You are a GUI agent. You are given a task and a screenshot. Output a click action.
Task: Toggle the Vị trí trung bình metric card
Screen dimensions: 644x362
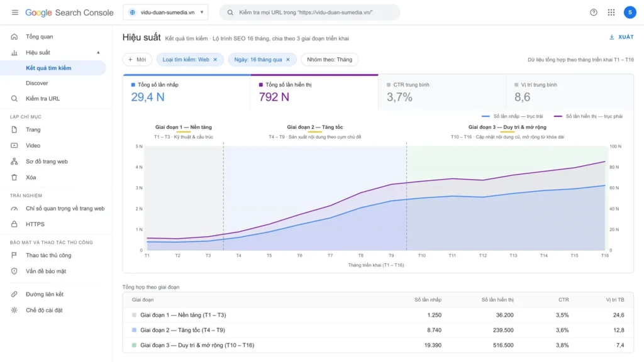point(570,92)
